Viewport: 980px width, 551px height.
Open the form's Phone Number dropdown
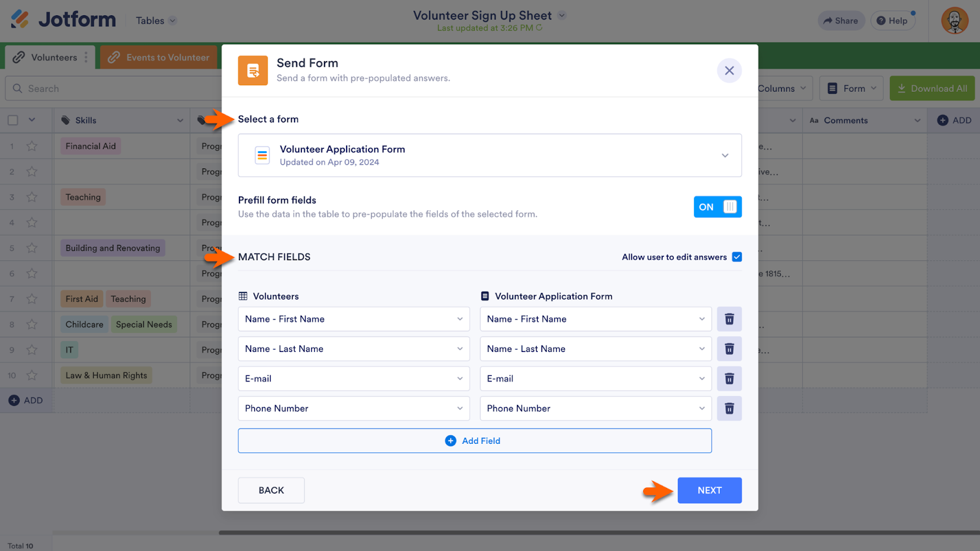tap(595, 408)
